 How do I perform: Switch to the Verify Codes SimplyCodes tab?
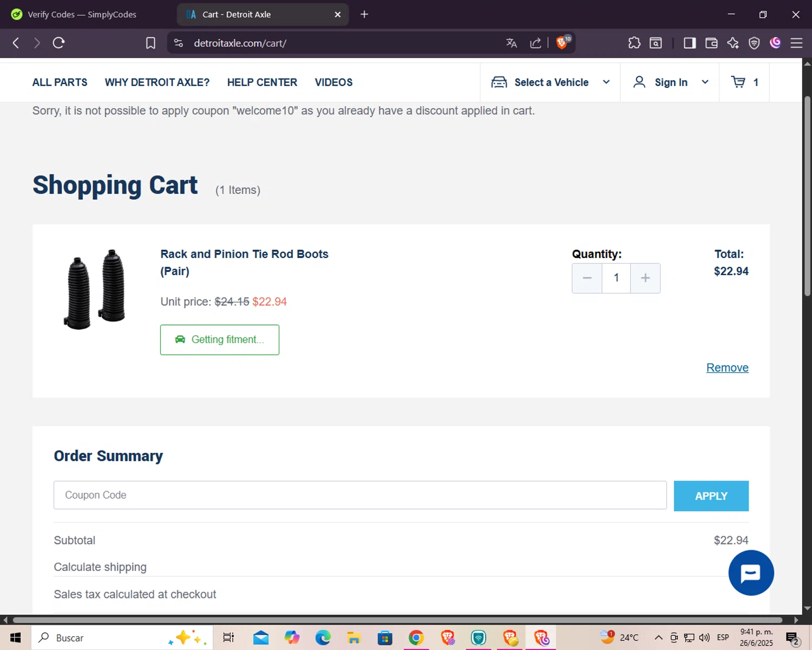pos(82,15)
